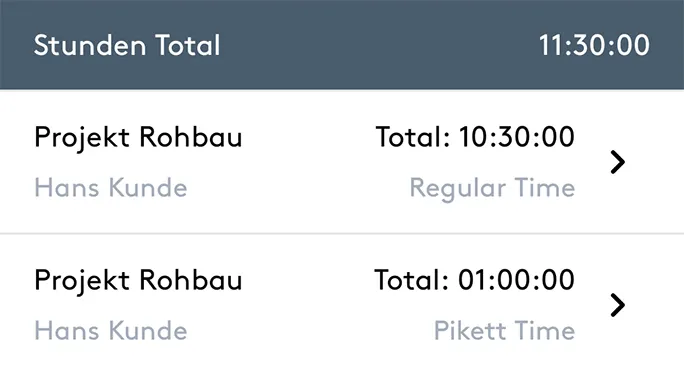Click Hans Kunde under the second project
The height and width of the screenshot is (384, 684).
(111, 330)
